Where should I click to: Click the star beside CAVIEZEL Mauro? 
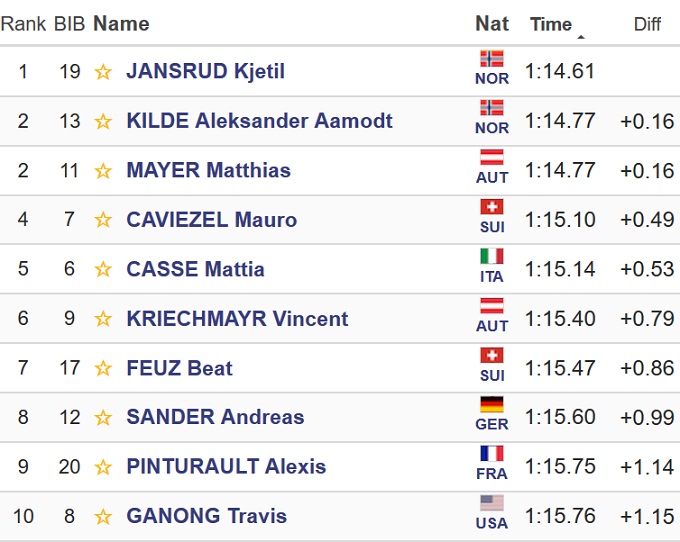tap(102, 220)
